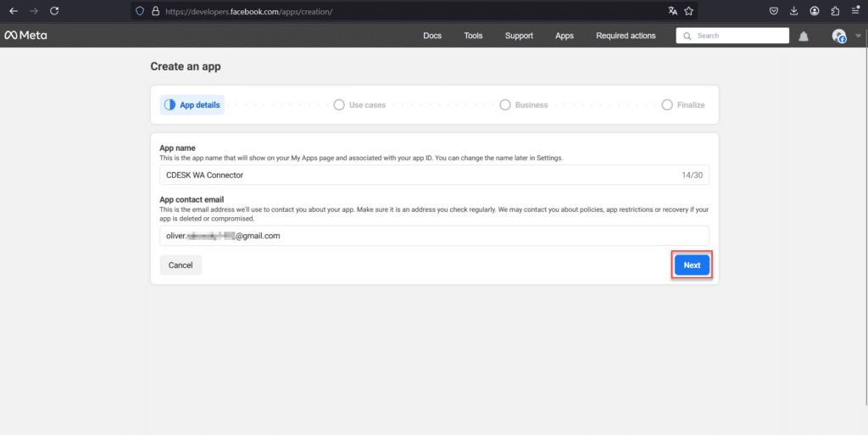Open the browser hamburger menu
Image resolution: width=868 pixels, height=435 pixels.
(x=855, y=10)
